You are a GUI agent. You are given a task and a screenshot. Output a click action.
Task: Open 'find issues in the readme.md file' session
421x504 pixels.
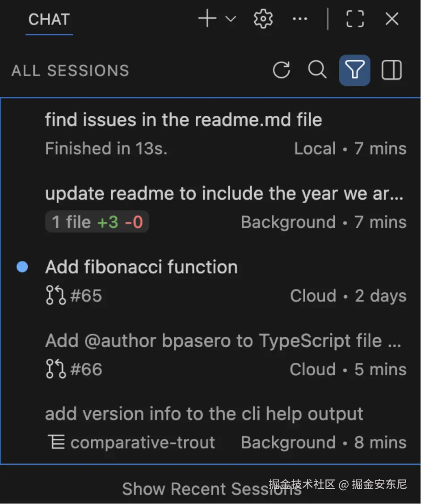click(183, 120)
